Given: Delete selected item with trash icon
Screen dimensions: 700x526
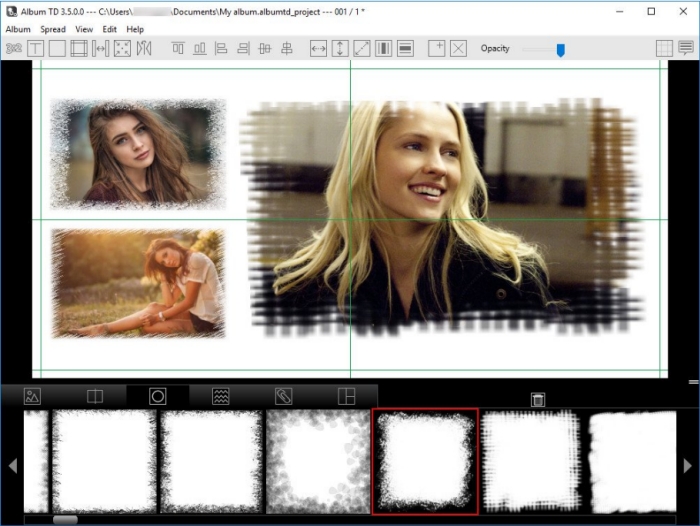Looking at the screenshot, I should pos(538,399).
